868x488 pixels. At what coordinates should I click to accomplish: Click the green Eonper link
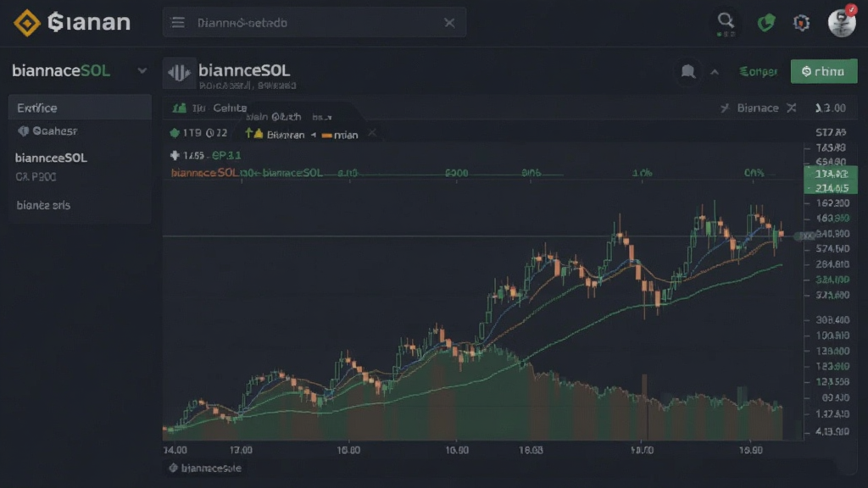(759, 71)
